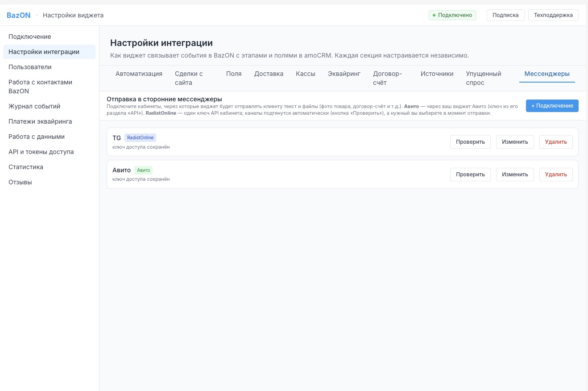Switch to the Автоматизация tab
This screenshot has width=588, height=391.
139,74
